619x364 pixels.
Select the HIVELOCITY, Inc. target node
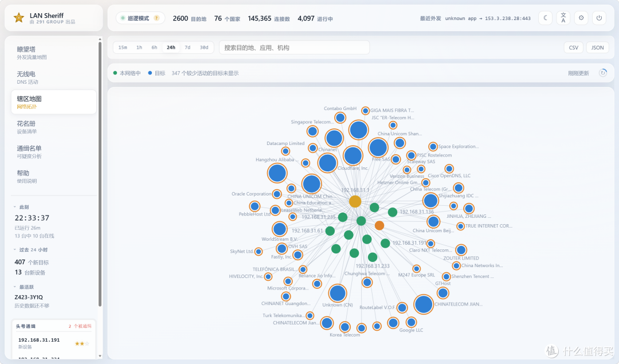268,277
